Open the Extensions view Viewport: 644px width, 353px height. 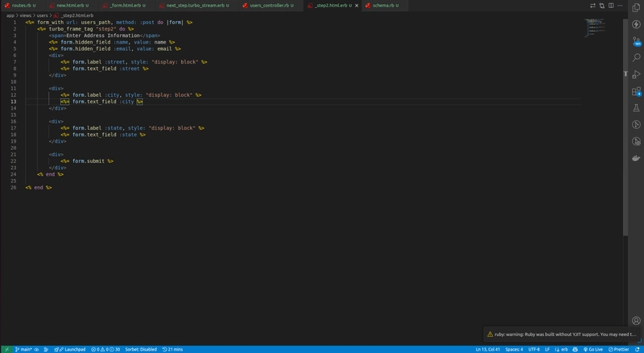[636, 91]
